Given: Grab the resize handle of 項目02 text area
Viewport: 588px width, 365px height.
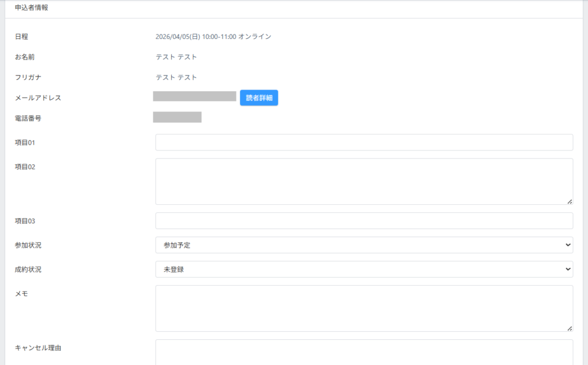Looking at the screenshot, I should click(x=570, y=201).
